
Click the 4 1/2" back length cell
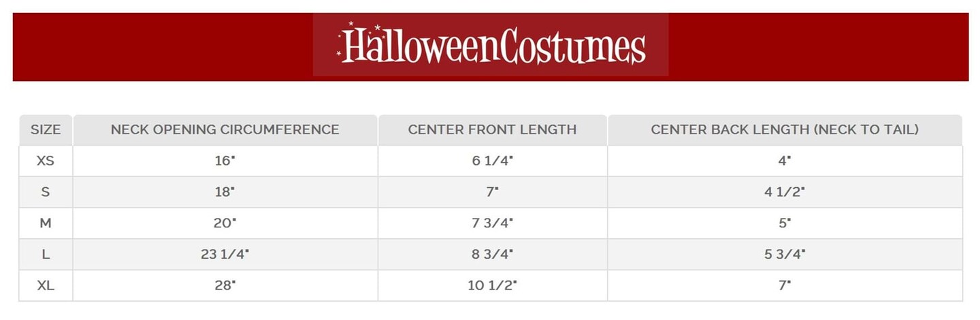pos(785,192)
